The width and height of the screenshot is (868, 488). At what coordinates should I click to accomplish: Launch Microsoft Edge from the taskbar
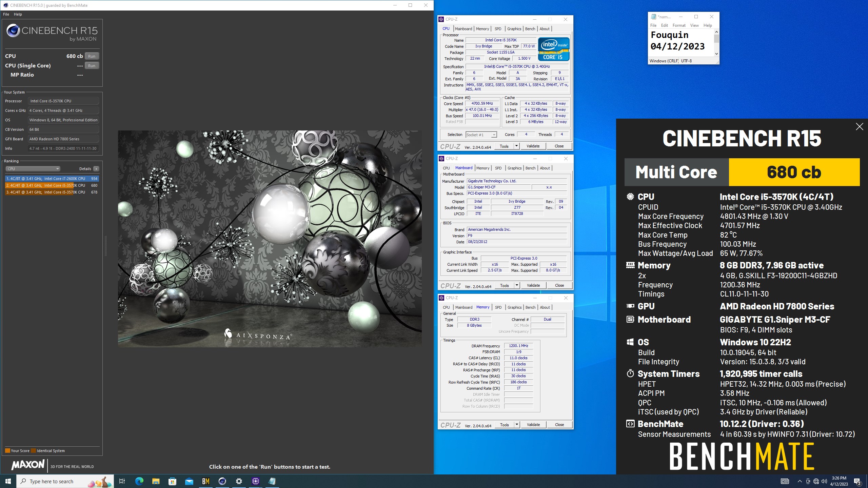[x=139, y=481]
